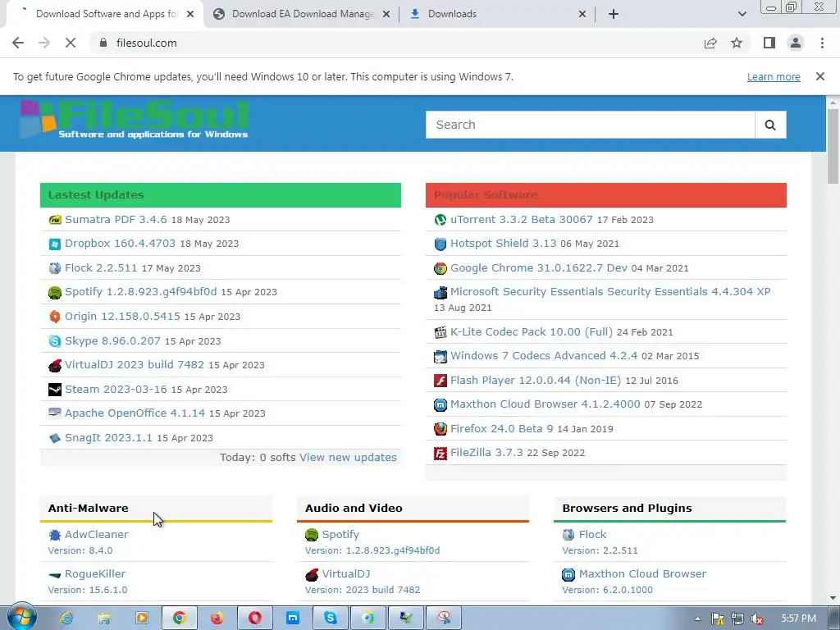Open Skype from the taskbar
This screenshot has height=630, width=840.
click(331, 618)
